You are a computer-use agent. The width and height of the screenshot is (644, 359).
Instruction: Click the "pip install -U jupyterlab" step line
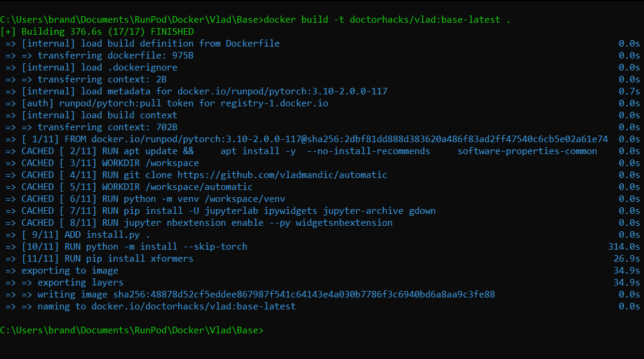[x=268, y=211]
